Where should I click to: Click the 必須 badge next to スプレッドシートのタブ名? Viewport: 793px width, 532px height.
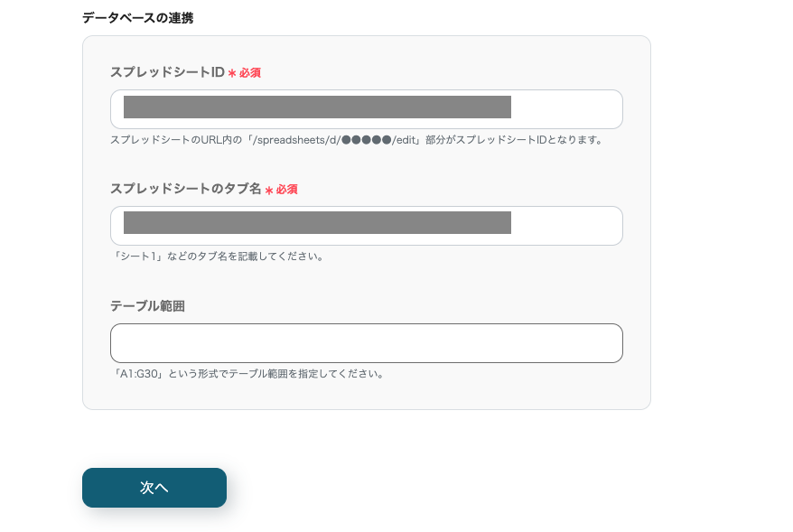click(287, 190)
